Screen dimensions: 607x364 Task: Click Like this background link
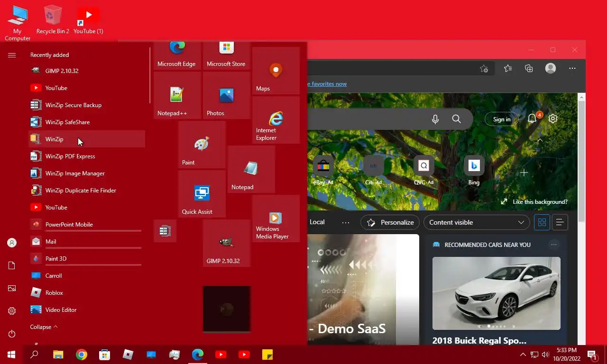tap(534, 202)
